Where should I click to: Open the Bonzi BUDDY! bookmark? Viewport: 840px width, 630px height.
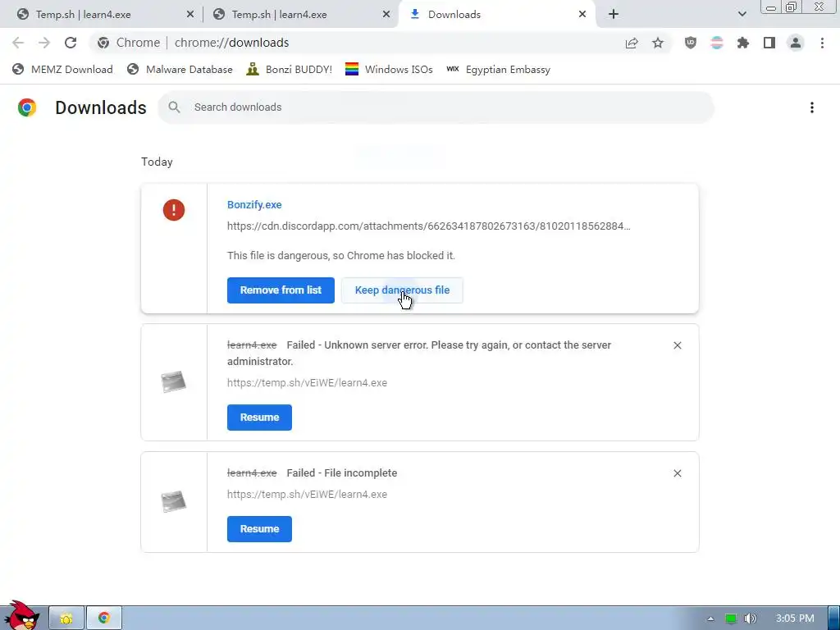(x=290, y=70)
